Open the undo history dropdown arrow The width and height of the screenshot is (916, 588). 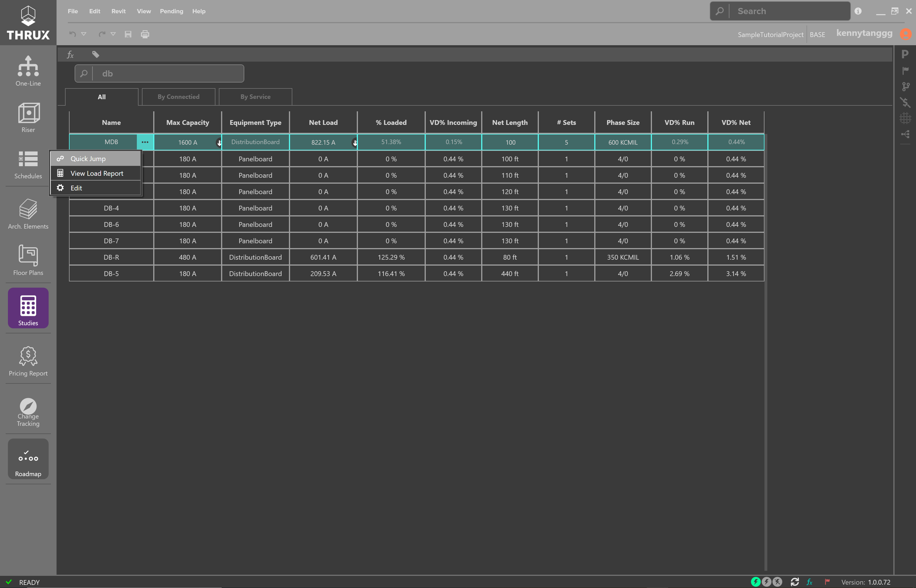pos(84,34)
